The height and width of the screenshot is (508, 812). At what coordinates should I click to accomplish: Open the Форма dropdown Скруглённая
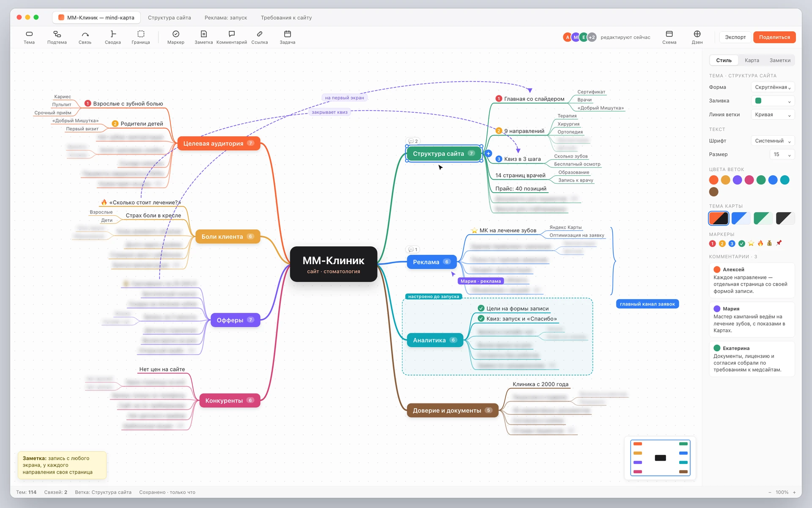pos(773,87)
